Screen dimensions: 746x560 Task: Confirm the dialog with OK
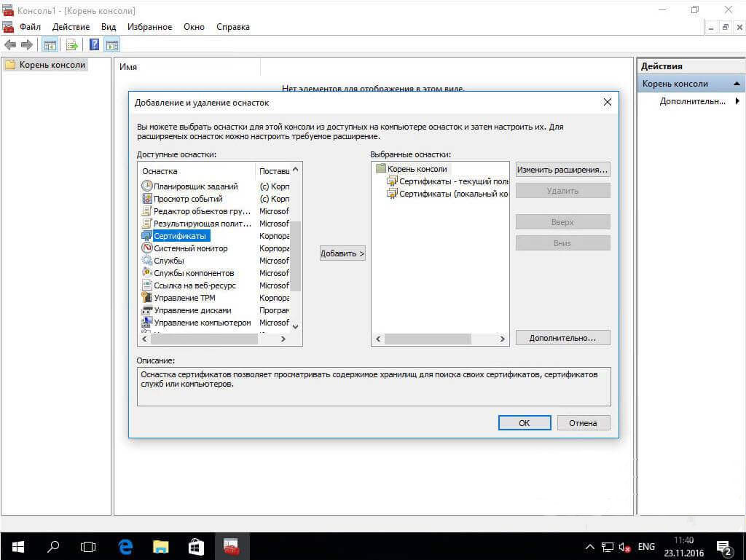pyautogui.click(x=525, y=422)
